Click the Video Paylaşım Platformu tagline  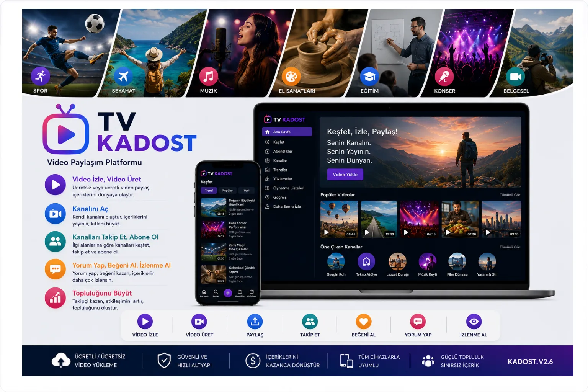94,162
